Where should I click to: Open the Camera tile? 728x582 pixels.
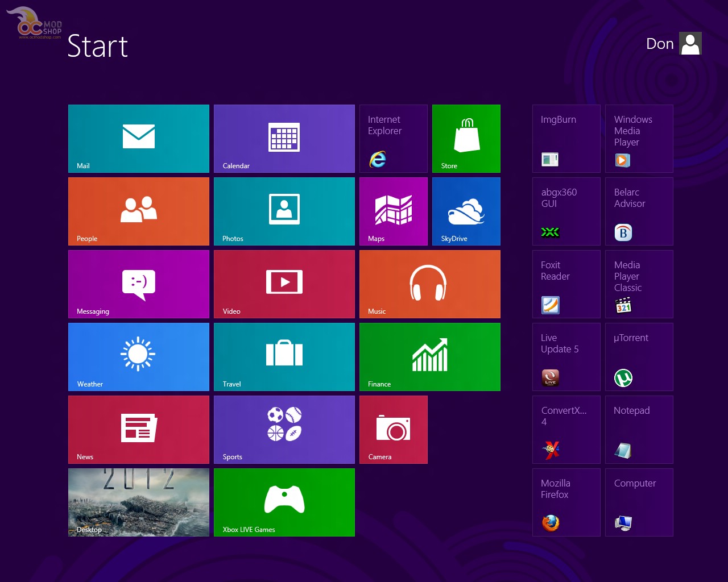tap(394, 430)
